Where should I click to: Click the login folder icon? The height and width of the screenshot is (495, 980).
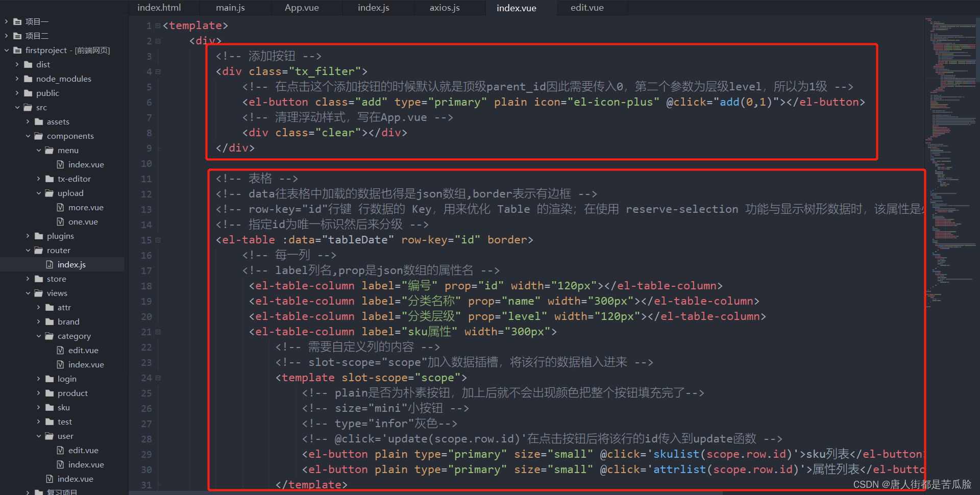tap(50, 379)
